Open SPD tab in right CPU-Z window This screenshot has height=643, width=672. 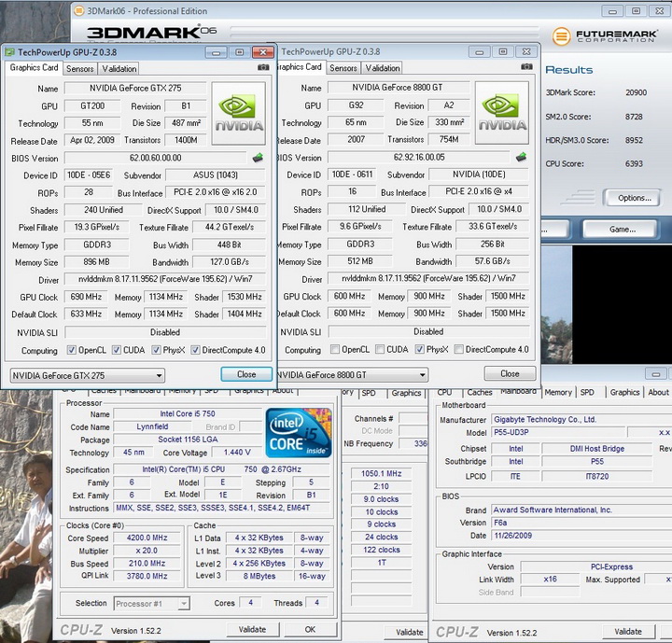587,392
